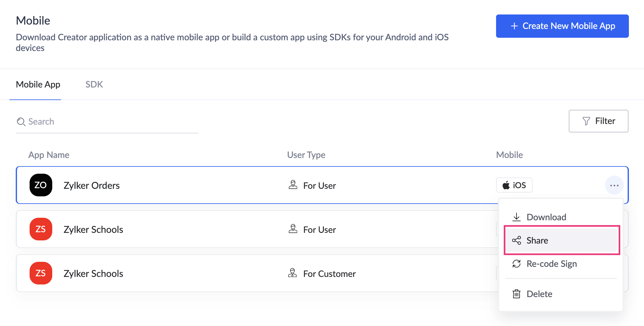Select the search magnifier icon
The image size is (644, 326).
(x=21, y=122)
